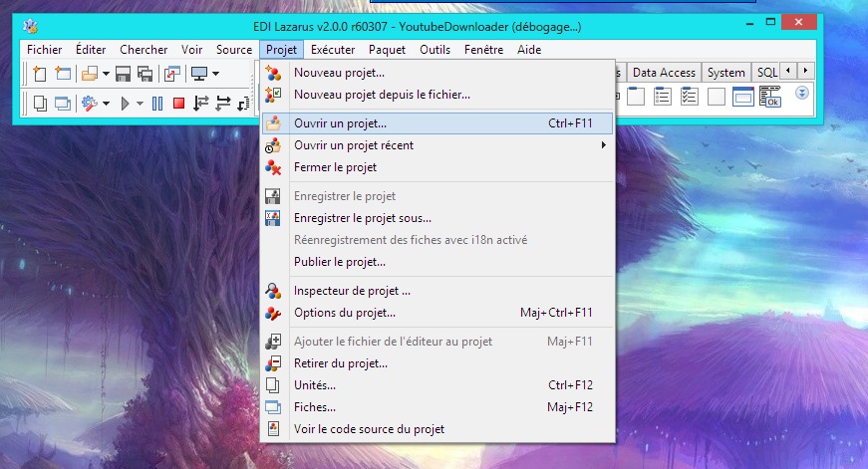Click the View forms windows icon in toolbar

(x=63, y=104)
